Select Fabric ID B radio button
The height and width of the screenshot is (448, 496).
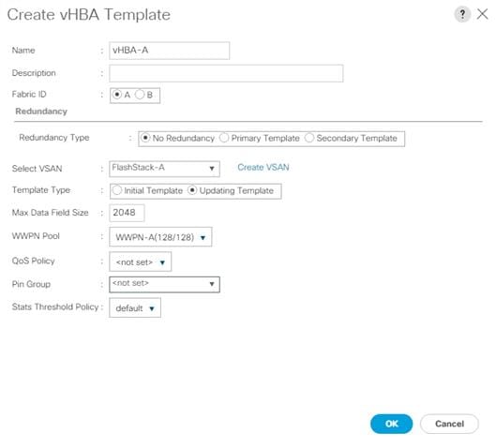click(140, 95)
